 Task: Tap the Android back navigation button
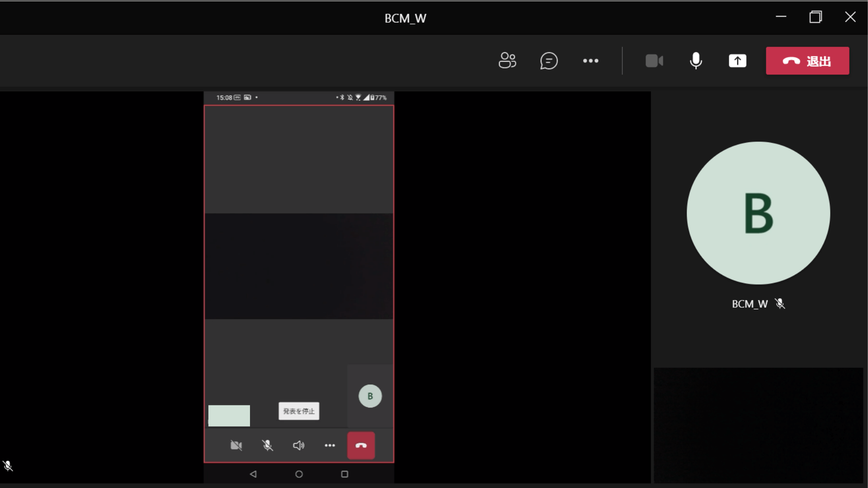pos(253,474)
